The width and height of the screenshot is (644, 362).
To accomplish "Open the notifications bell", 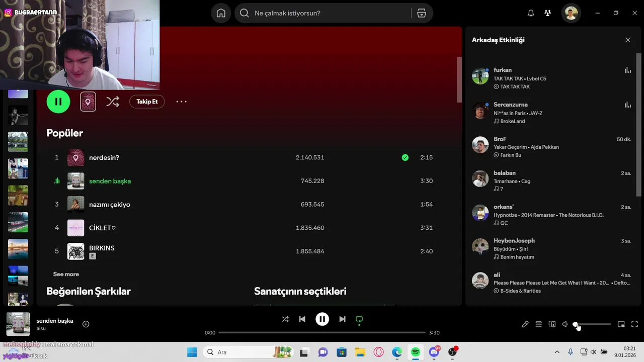I will [x=531, y=13].
